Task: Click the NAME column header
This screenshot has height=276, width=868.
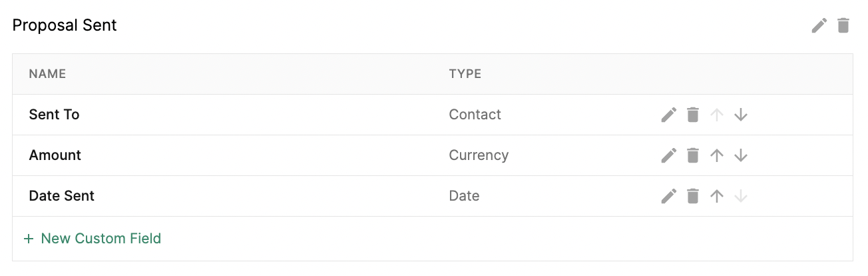Action: click(x=47, y=74)
